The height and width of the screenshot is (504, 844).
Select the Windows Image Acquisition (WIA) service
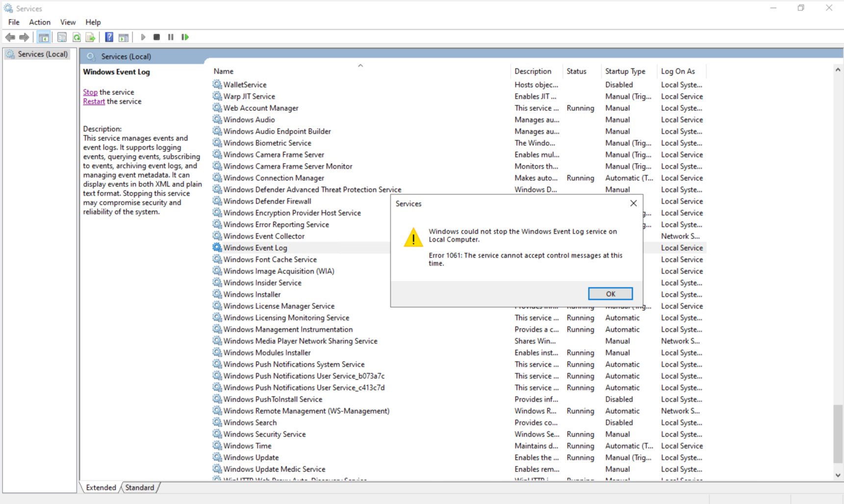[301, 271]
